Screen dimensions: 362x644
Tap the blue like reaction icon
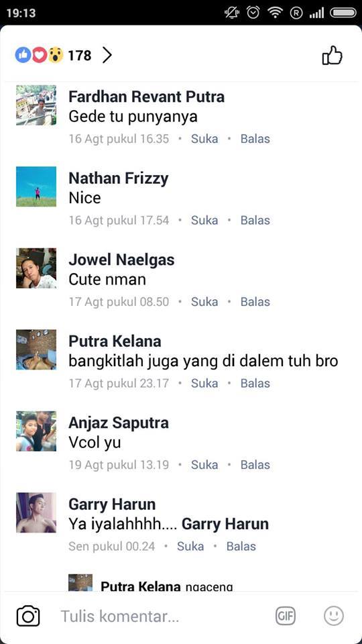(23, 55)
